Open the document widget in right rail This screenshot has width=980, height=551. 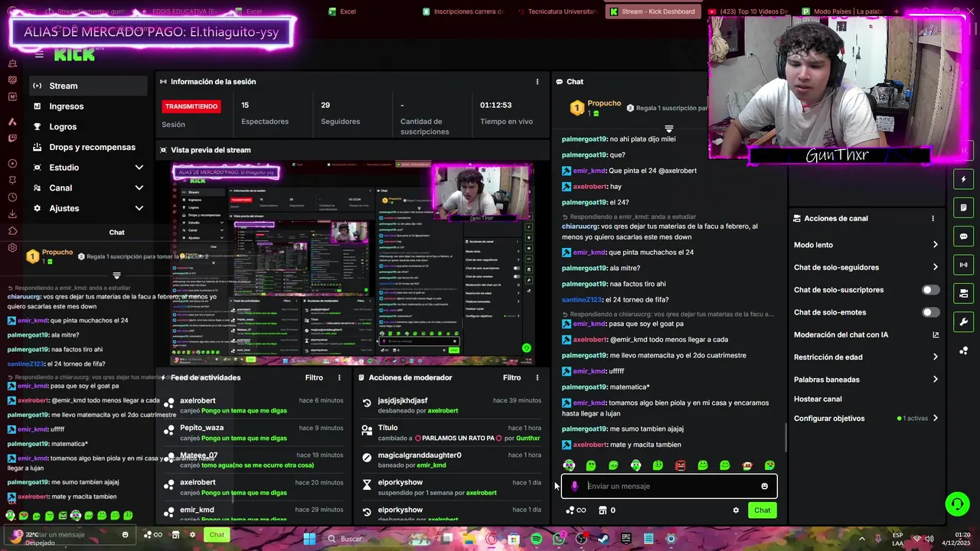964,207
